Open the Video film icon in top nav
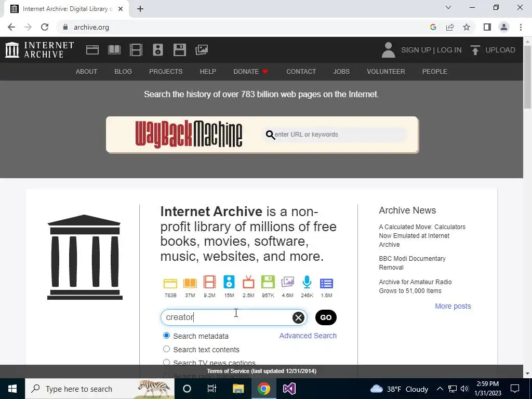This screenshot has height=399, width=532. click(x=136, y=50)
